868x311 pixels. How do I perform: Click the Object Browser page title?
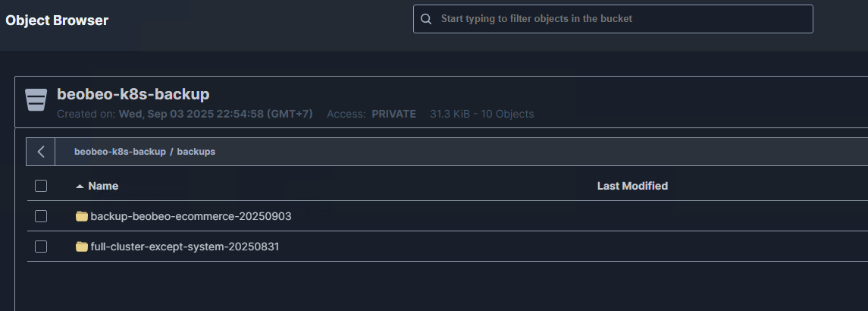coord(57,20)
